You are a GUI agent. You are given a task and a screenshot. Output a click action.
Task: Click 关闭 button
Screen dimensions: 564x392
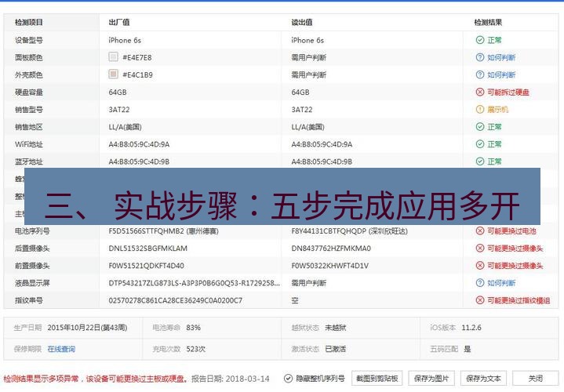[x=535, y=379]
